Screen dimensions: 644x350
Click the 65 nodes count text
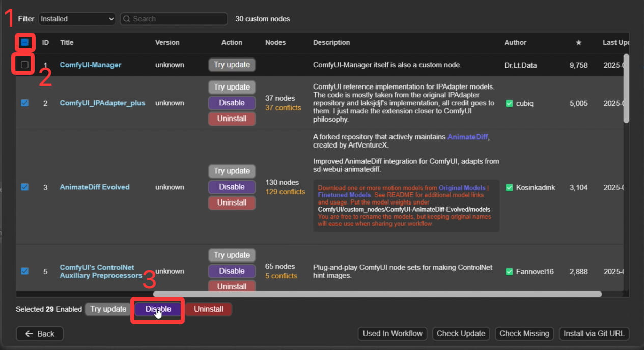tap(280, 266)
